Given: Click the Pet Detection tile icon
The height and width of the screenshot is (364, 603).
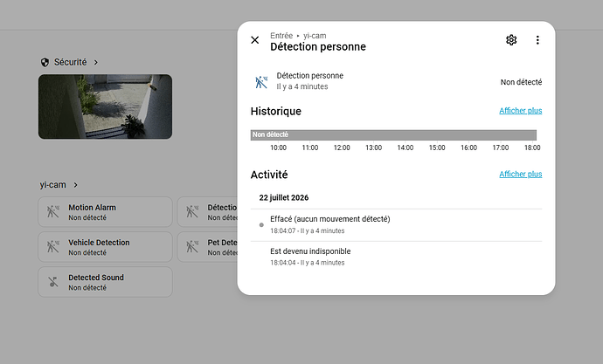Looking at the screenshot, I should (192, 246).
